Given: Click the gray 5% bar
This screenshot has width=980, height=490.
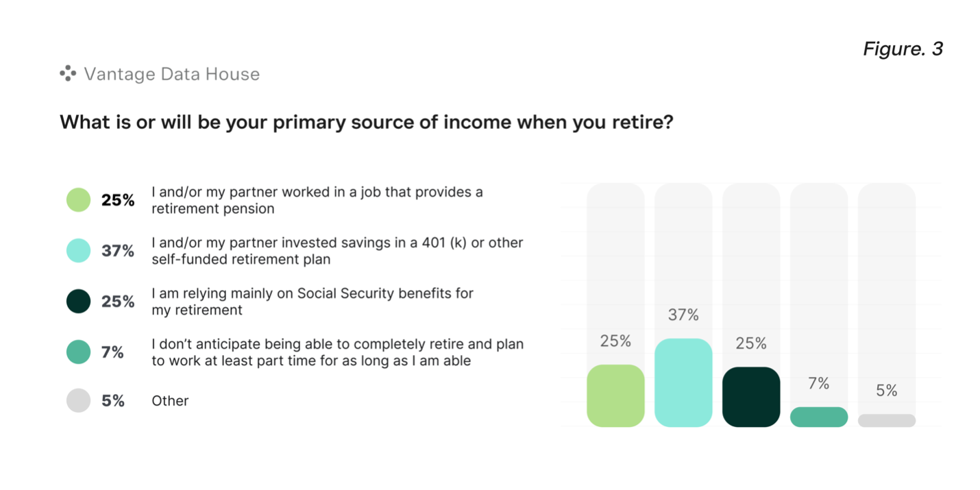Looking at the screenshot, I should [x=887, y=420].
